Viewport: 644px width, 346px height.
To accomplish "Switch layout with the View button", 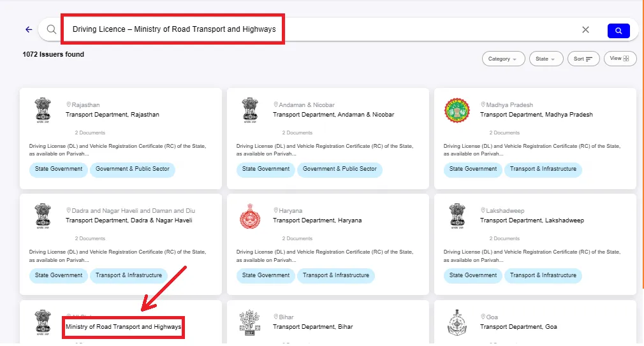I will pyautogui.click(x=620, y=59).
